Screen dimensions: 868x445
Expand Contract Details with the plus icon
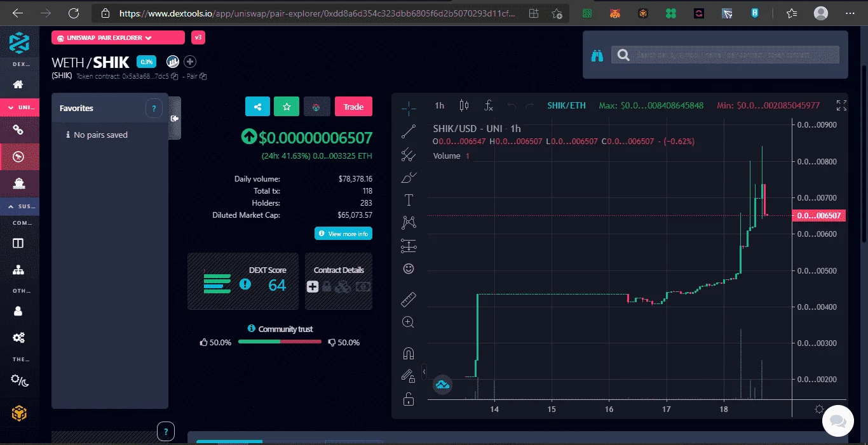[313, 287]
